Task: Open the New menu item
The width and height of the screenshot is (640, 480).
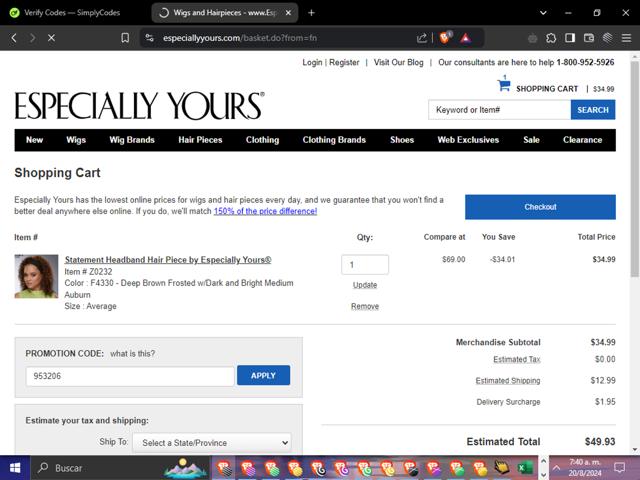Action: point(34,140)
